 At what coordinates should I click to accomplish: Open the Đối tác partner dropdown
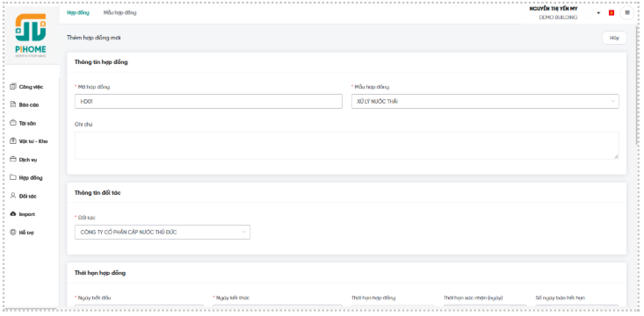(x=163, y=232)
